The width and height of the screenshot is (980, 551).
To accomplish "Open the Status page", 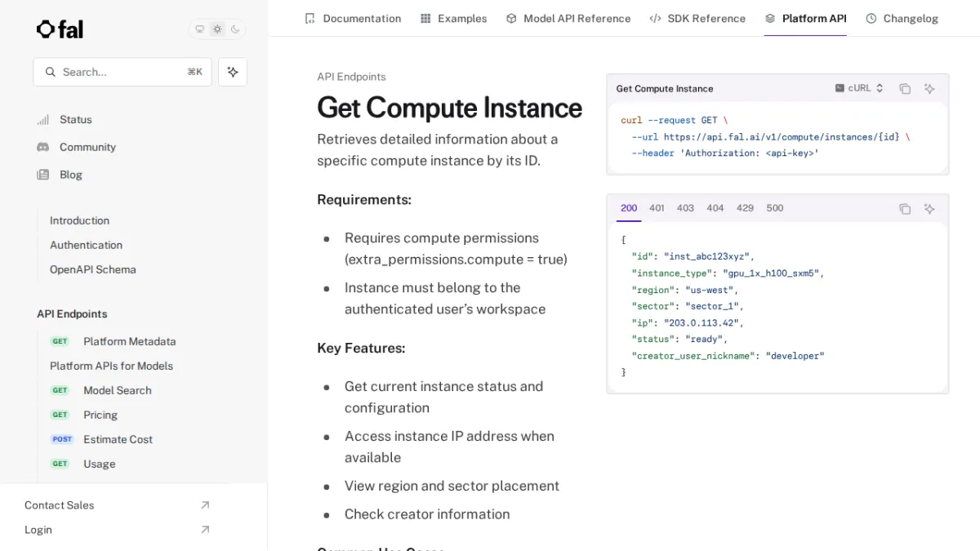I will 75,119.
